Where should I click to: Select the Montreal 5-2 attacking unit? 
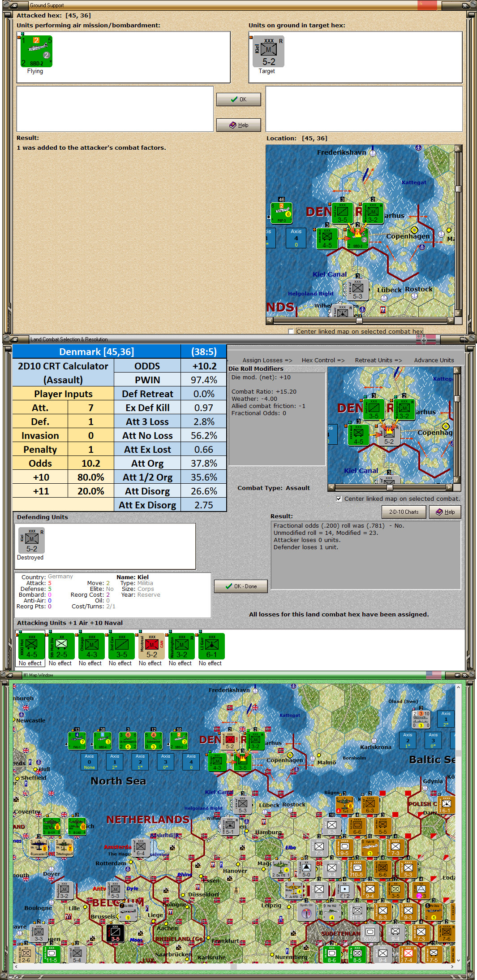[x=151, y=646]
